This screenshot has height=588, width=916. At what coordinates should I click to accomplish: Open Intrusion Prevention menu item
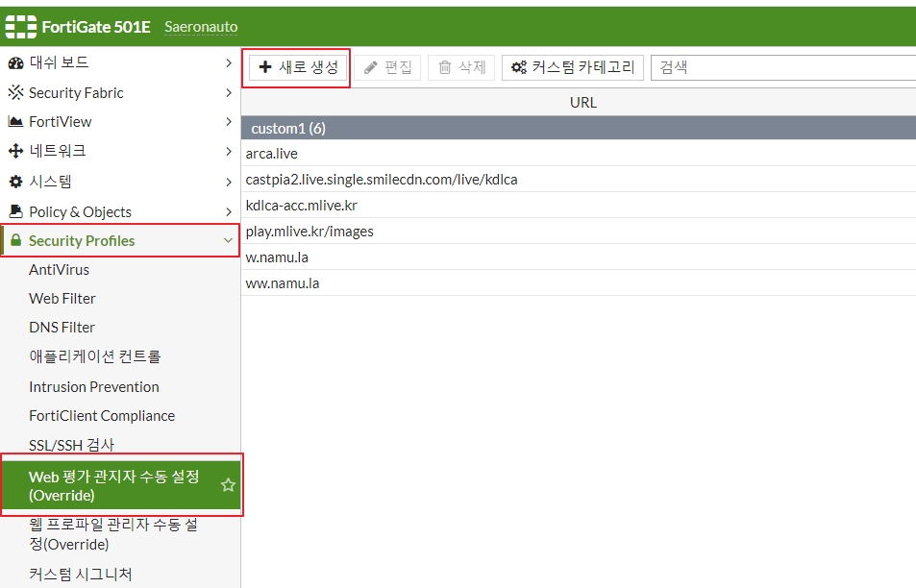pos(94,386)
